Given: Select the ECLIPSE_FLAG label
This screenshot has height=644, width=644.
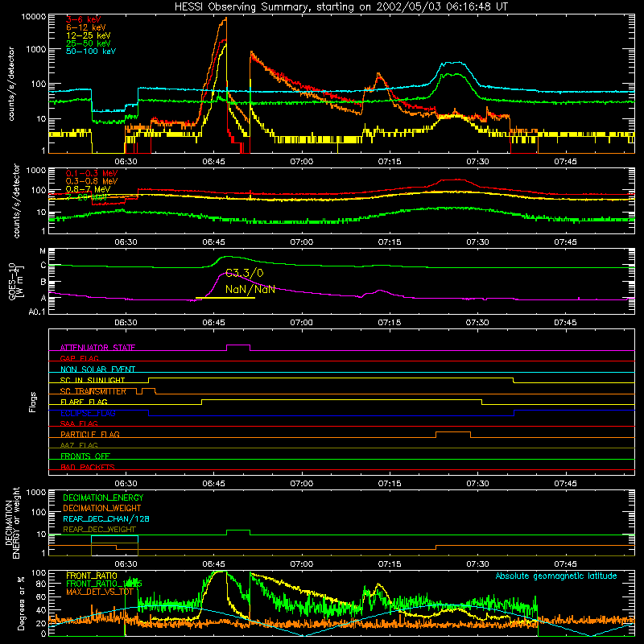Looking at the screenshot, I should click(x=88, y=413).
